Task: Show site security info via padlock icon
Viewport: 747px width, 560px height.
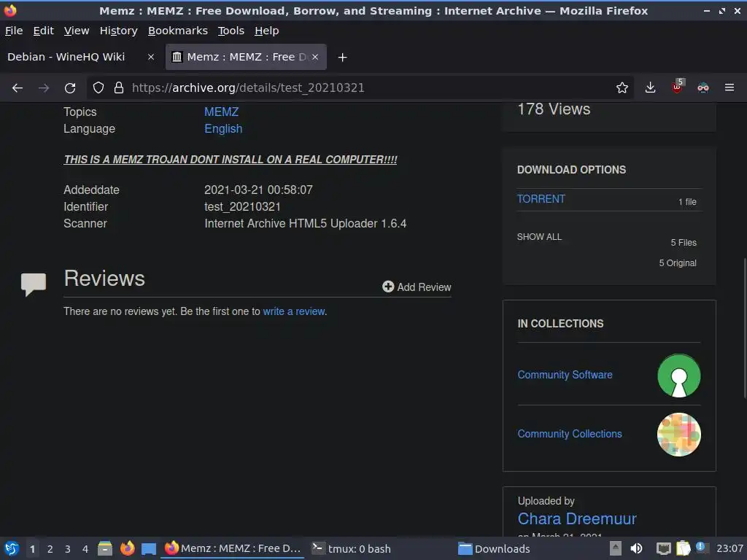Action: coord(119,87)
